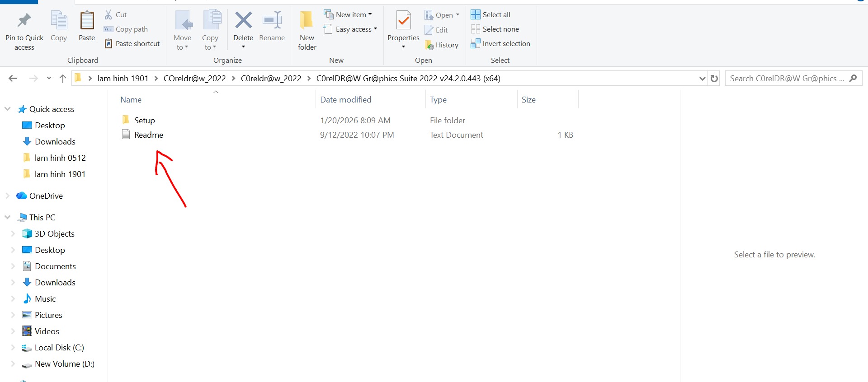Collapse the This PC tree node
The height and width of the screenshot is (382, 868).
tap(7, 218)
